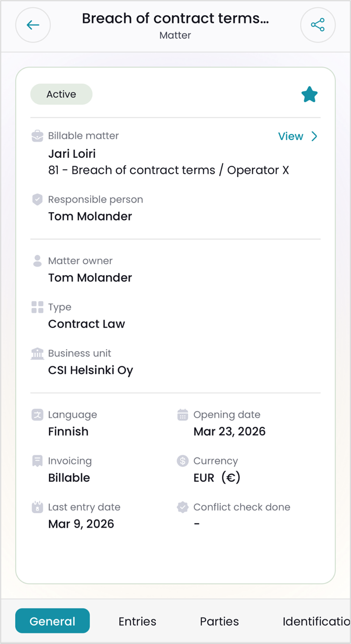Click the receipt icon beside Invoicing
The image size is (351, 644).
(37, 461)
